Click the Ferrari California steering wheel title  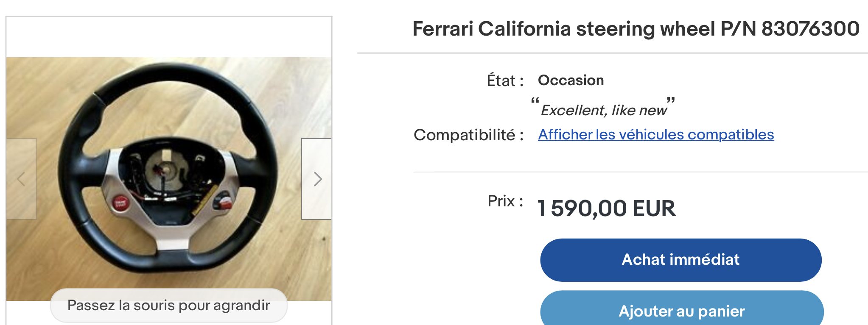click(x=564, y=29)
